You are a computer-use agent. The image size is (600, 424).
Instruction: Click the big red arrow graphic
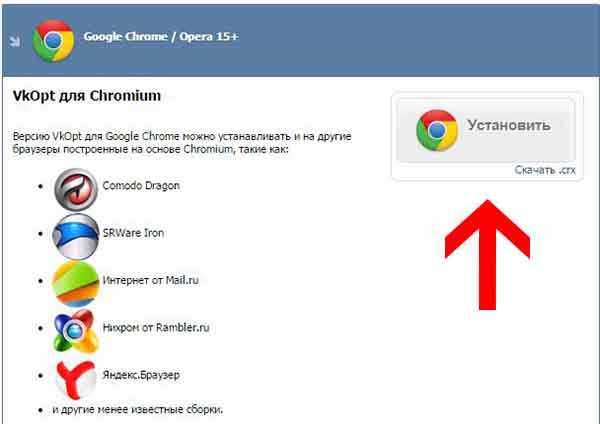coord(487,255)
